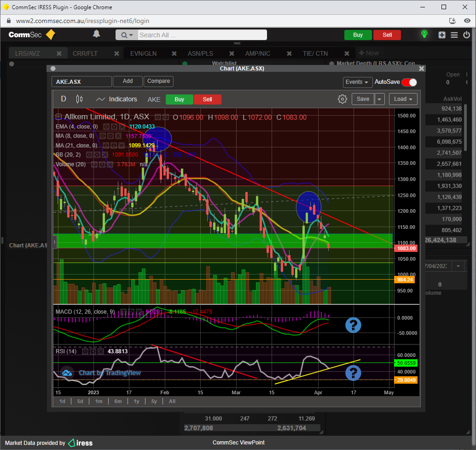Screen dimensions: 476x450
Task: Toggle visibility of Volume (20)
Action: pos(94,164)
